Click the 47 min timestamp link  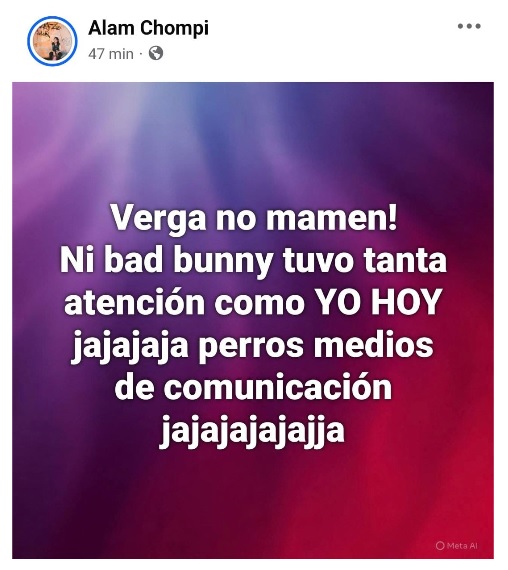click(111, 54)
